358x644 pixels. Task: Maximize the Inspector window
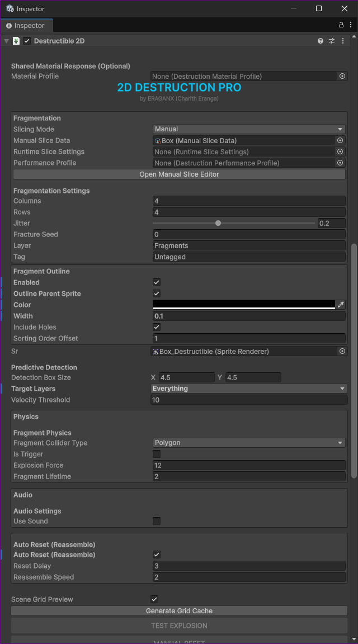[318, 8]
